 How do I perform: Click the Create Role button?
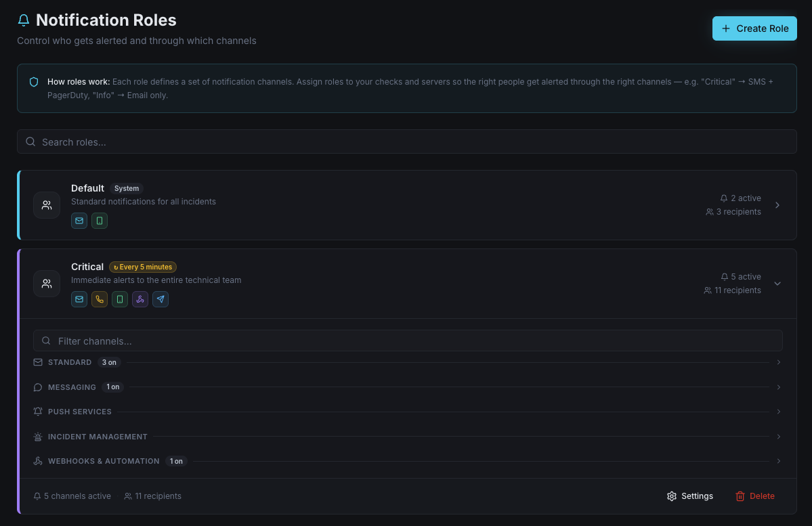(754, 28)
